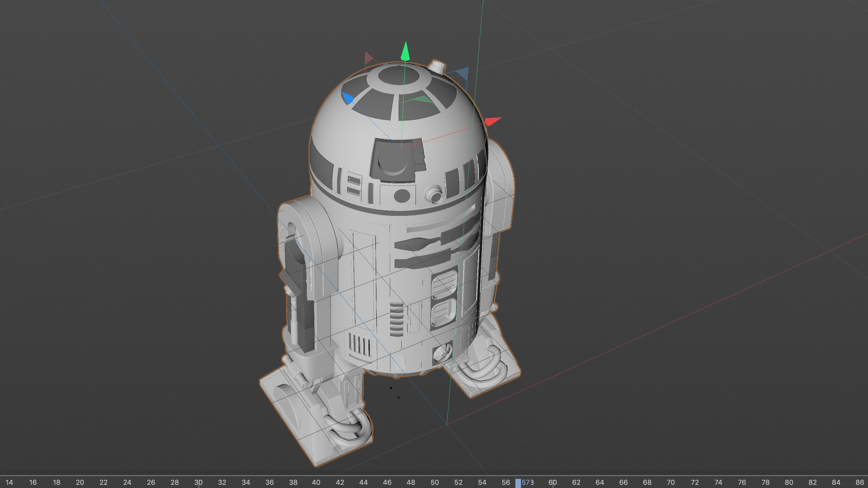Jump to frame 14 on timeline ruler

coord(9,482)
